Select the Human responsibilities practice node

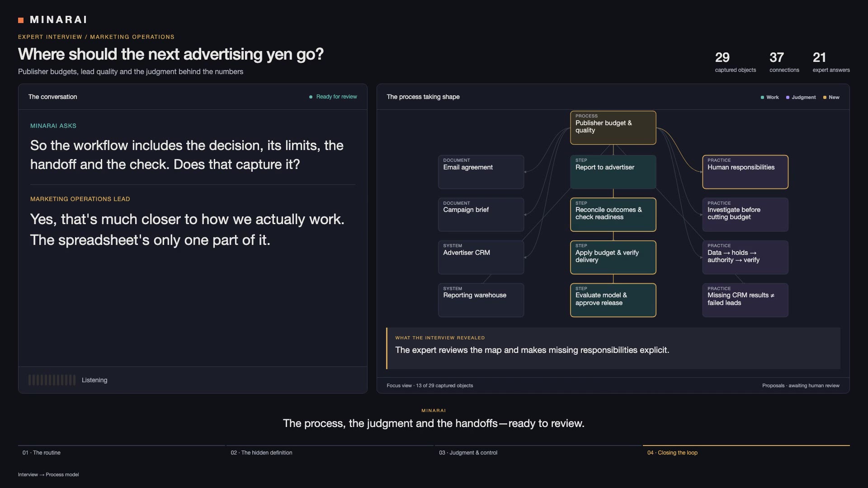(x=745, y=172)
